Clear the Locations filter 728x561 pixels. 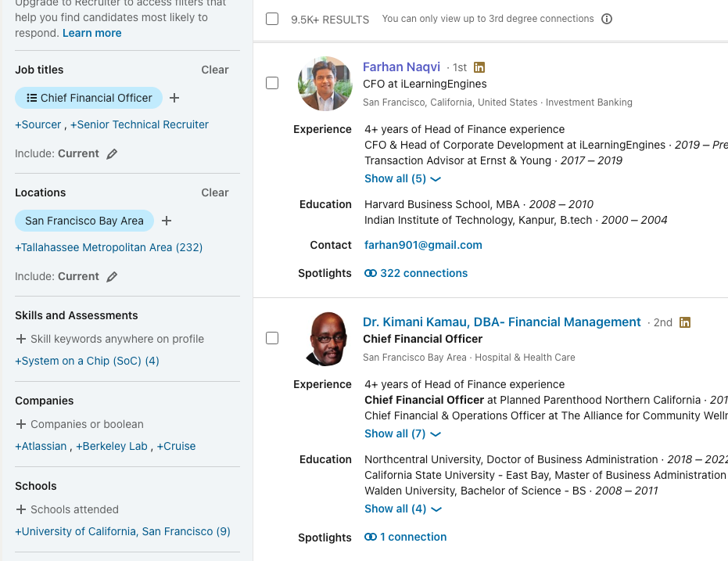tap(215, 192)
